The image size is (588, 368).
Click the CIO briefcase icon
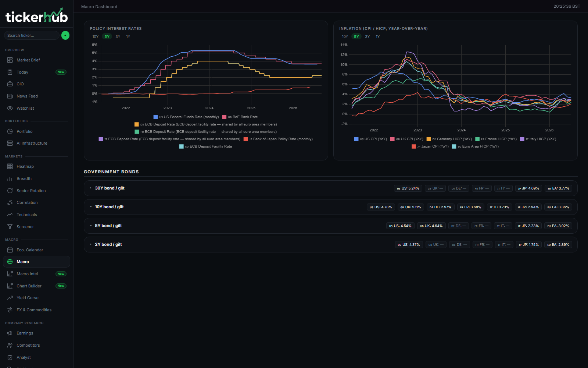click(10, 84)
